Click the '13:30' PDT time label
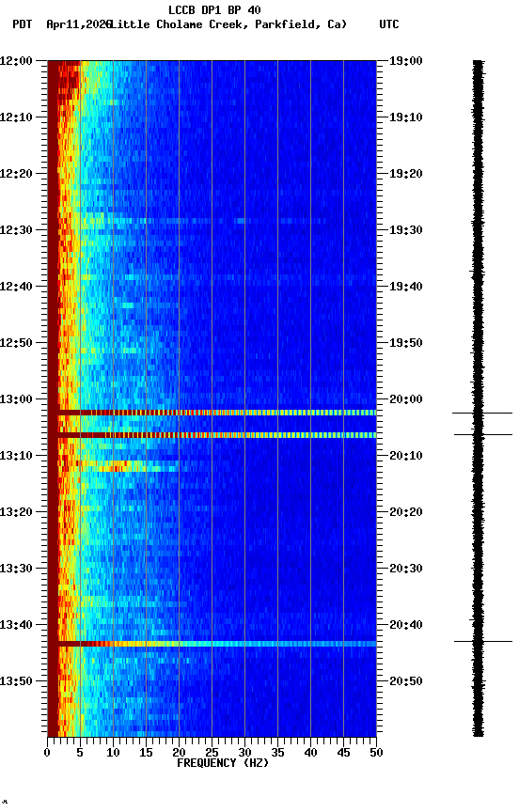The image size is (519, 812). pyautogui.click(x=16, y=570)
